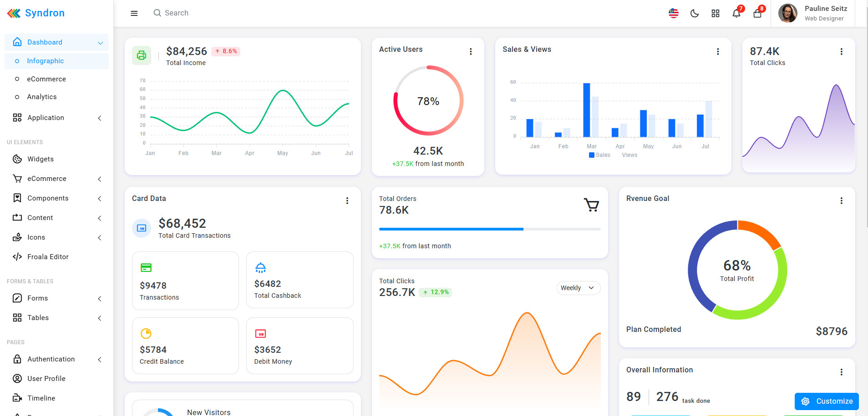The image size is (868, 416).
Task: Expand the sidebar eCommerce submenu arrow
Action: (100, 179)
